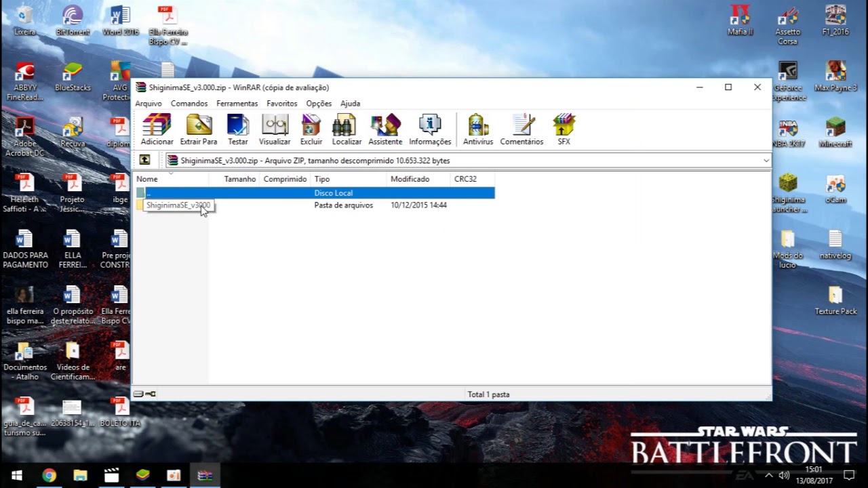Viewport: 868px width, 488px height.
Task: Select the BlueStacks desktop icon
Action: (x=73, y=77)
